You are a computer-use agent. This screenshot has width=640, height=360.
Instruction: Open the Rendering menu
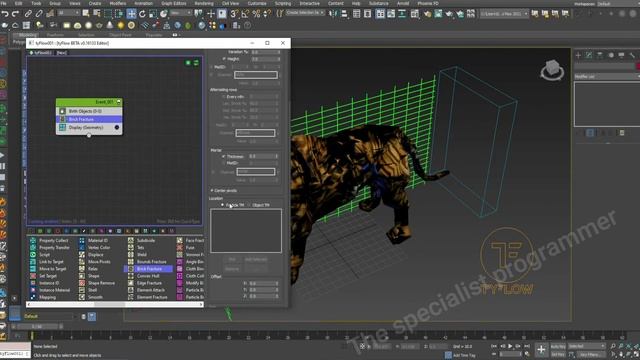[x=204, y=3]
